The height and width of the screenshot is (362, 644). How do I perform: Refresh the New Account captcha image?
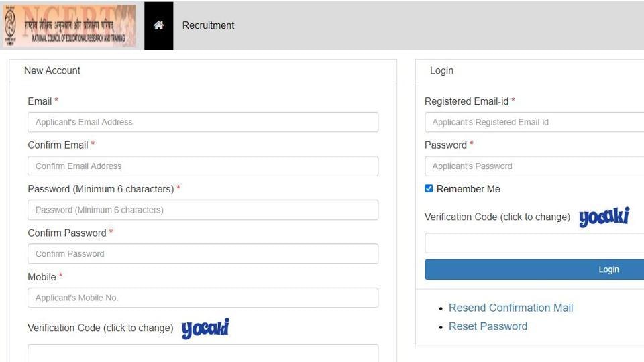205,328
